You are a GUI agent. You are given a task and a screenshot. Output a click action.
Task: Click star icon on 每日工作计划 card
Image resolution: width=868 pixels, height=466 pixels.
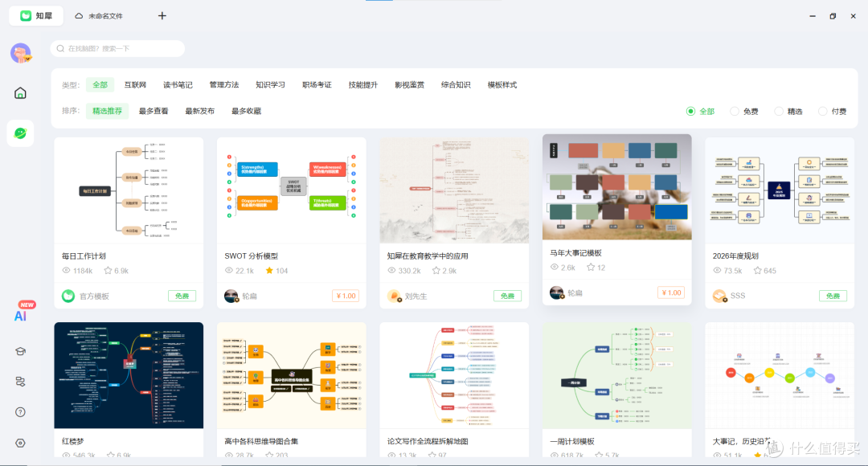tap(108, 271)
